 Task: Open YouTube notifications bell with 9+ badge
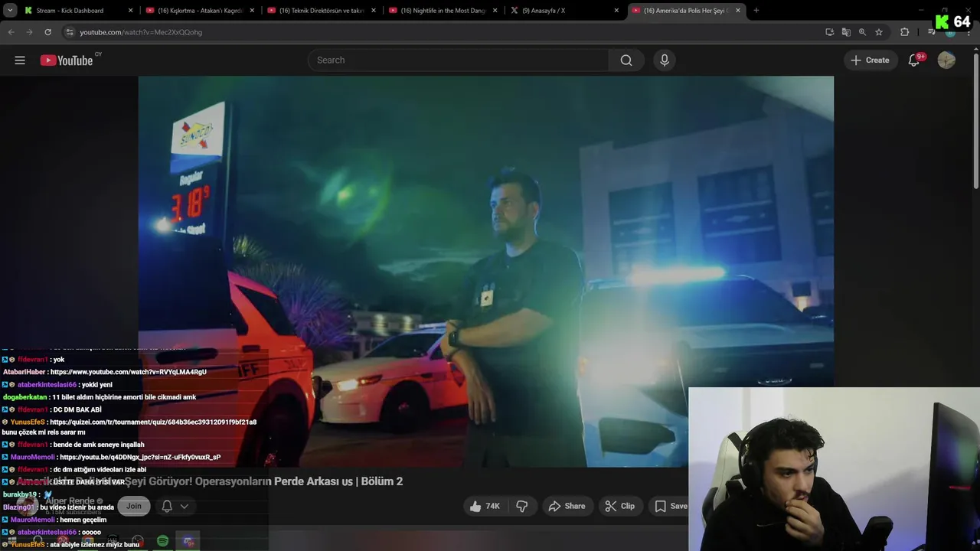913,60
